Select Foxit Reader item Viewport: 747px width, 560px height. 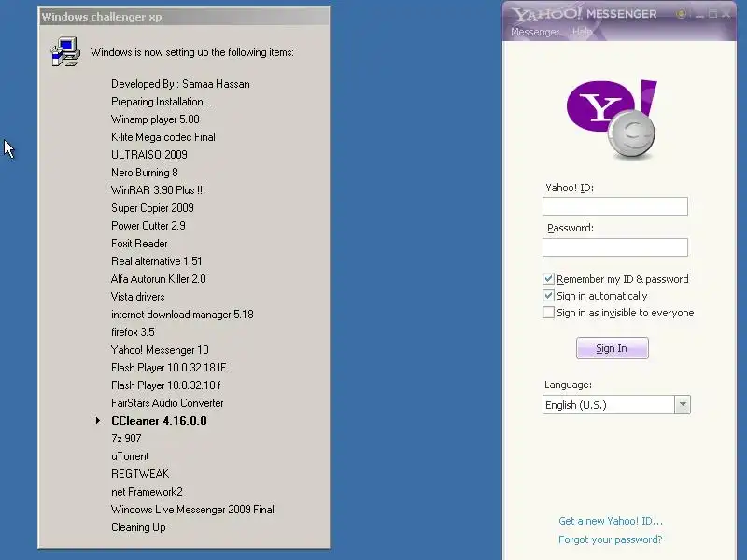click(139, 244)
